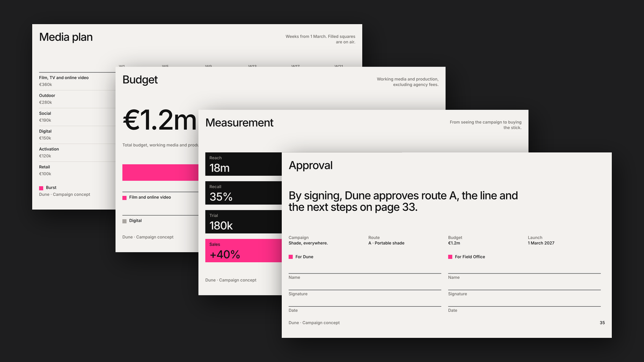Select the 'For Dune' label
Screen dimensions: 644x362
304,257
